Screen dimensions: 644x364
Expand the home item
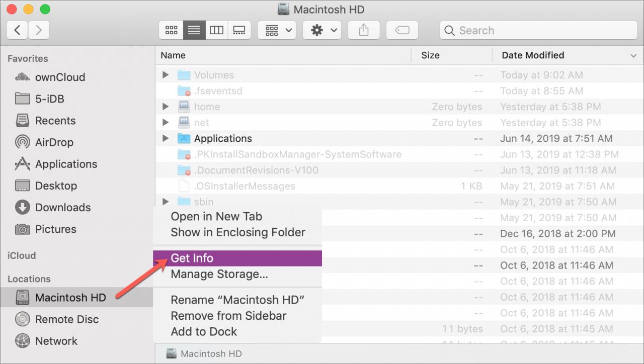tap(165, 107)
